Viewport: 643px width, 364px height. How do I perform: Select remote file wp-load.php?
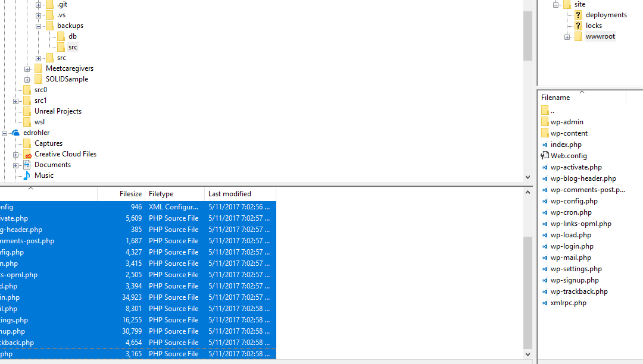tap(570, 235)
